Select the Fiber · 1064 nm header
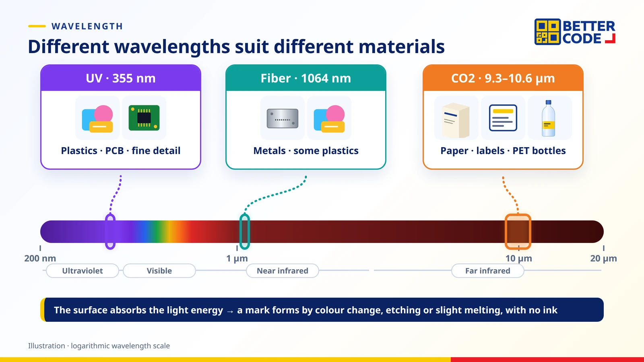Screen dimensions: 644x362 pos(306,78)
